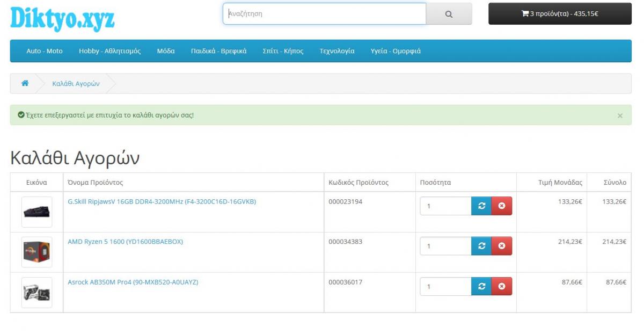Open the Τεχνολογία category menu
Image resolution: width=644 pixels, height=334 pixels.
click(337, 51)
